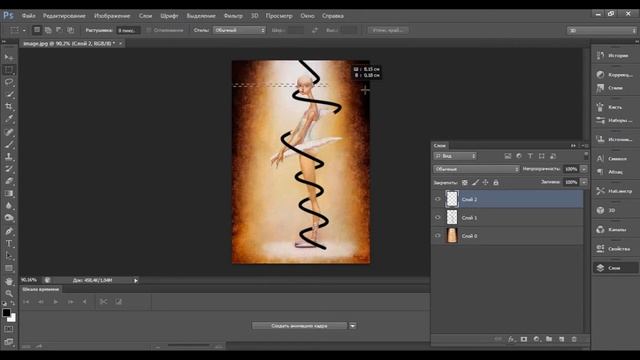This screenshot has height=360, width=640.
Task: Select the Lasso tool
Action: (9, 82)
